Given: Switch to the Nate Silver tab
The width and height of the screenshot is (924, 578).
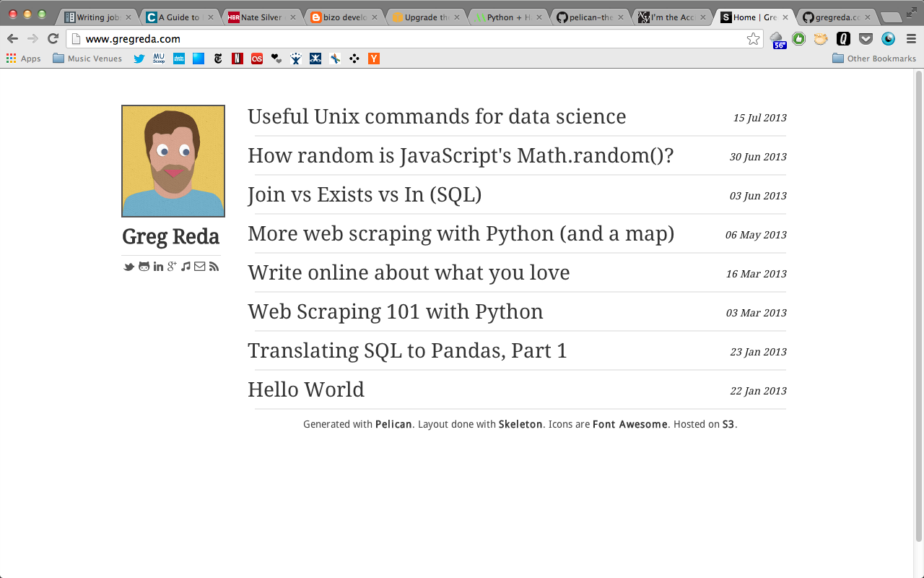Looking at the screenshot, I should pos(261,17).
